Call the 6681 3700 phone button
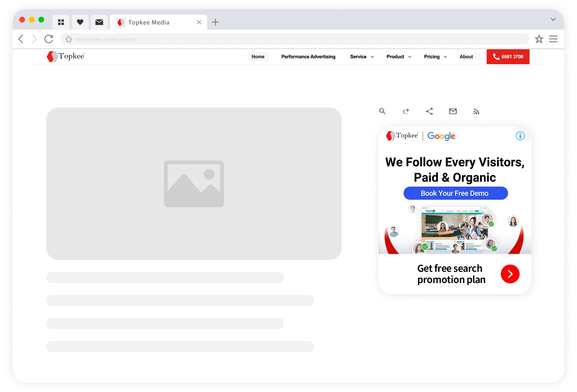This screenshot has width=577, height=392. tap(508, 57)
